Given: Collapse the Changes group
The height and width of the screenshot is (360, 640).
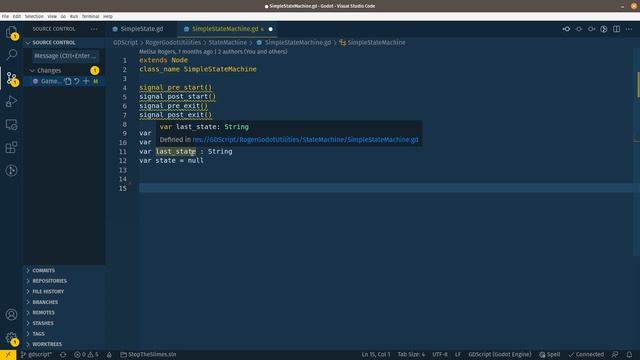Looking at the screenshot, I should (x=32, y=71).
